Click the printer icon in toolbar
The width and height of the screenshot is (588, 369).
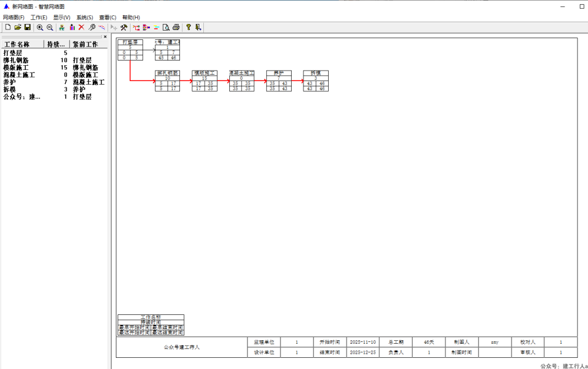176,28
